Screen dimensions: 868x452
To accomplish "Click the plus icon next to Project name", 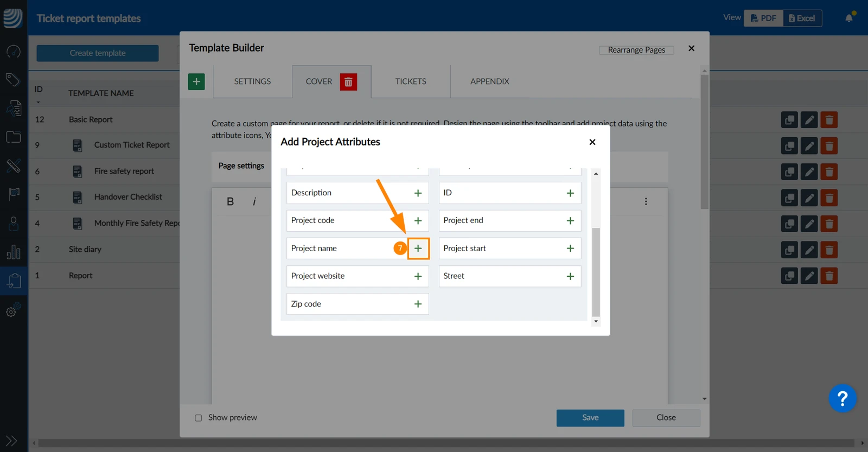I will [418, 249].
